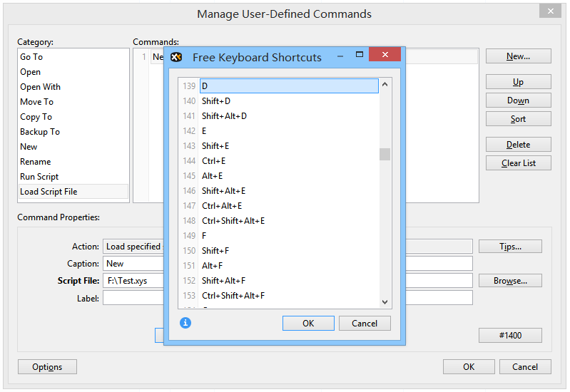Confirm shortcut with dialog OK button

coord(308,324)
